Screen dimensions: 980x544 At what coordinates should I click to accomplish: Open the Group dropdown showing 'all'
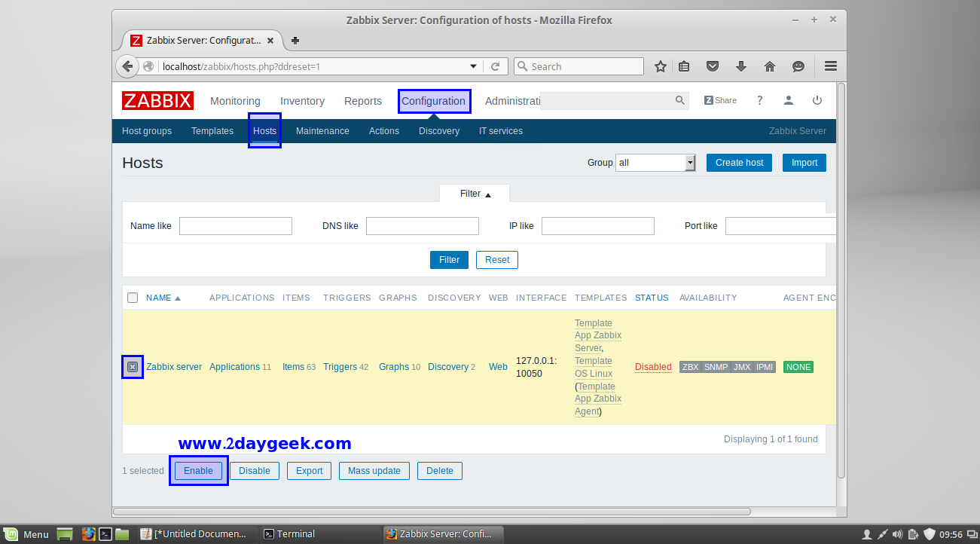[655, 163]
